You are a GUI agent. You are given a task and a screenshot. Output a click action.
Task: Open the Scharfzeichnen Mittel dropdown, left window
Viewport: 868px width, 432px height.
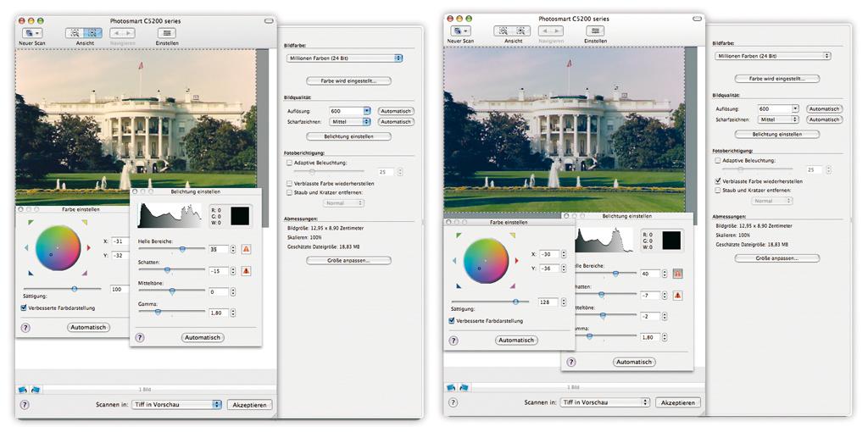(x=349, y=122)
